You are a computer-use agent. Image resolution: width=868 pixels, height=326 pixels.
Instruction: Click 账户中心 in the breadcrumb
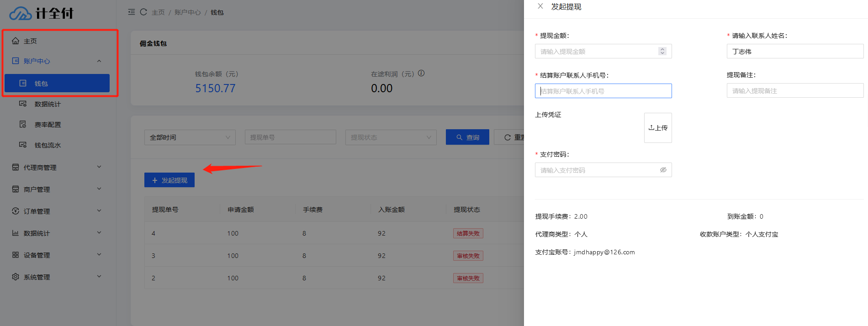pos(188,12)
